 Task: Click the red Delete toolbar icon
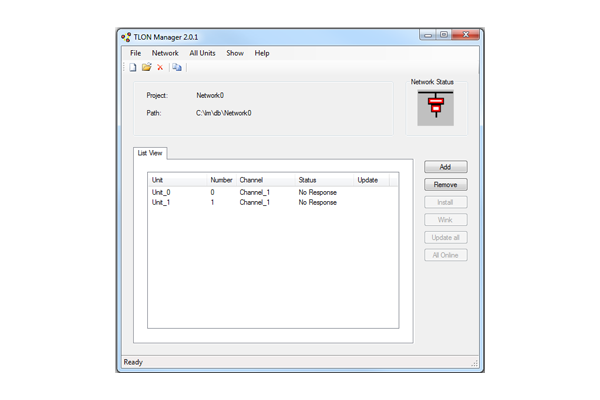[x=160, y=68]
